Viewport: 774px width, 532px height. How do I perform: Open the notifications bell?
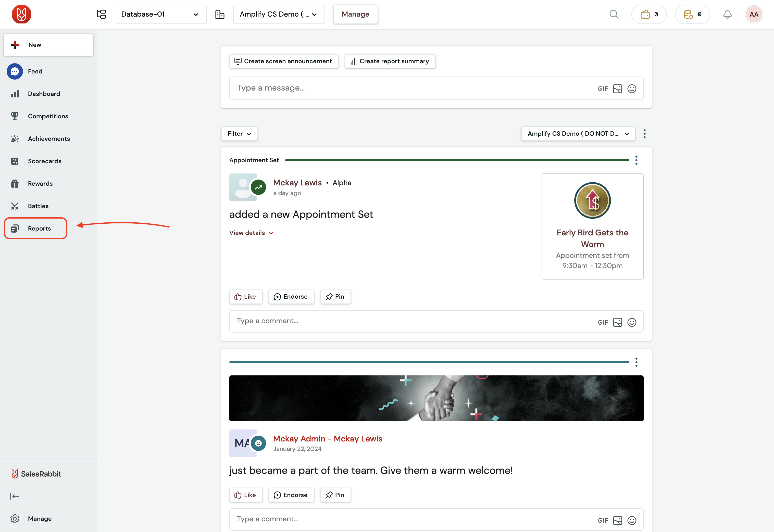click(727, 14)
